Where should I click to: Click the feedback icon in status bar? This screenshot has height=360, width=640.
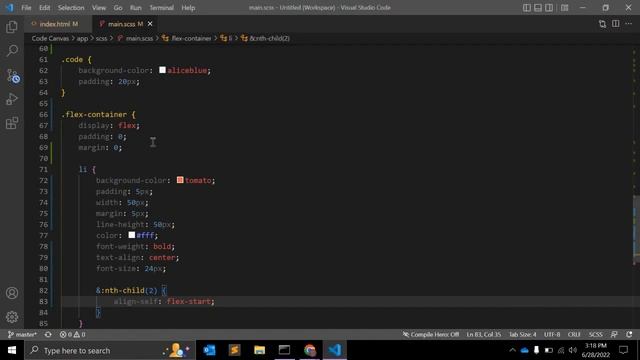pos(614,334)
